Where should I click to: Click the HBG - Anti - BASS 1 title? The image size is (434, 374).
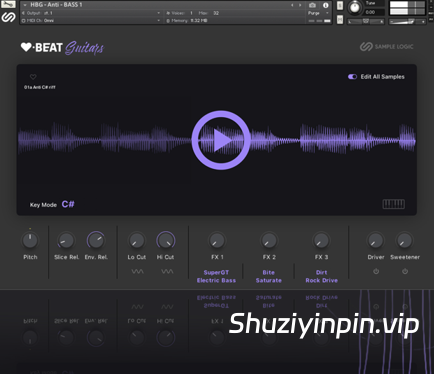[x=56, y=5]
